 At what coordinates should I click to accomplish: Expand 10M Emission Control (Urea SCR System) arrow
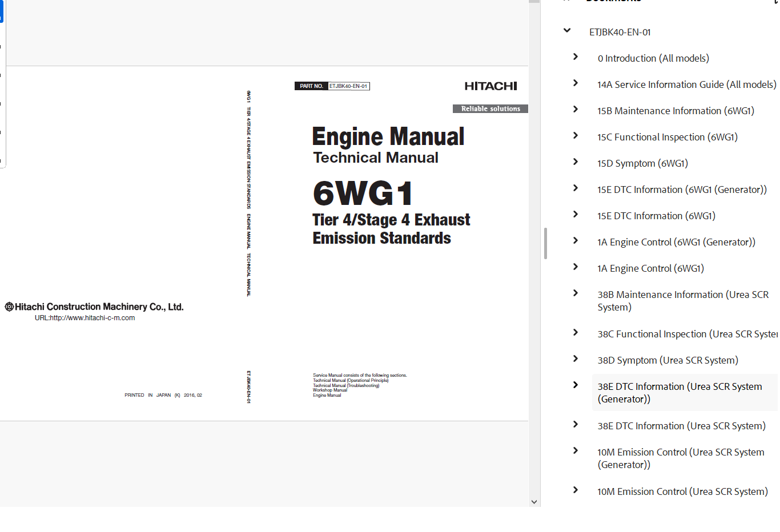coord(576,490)
